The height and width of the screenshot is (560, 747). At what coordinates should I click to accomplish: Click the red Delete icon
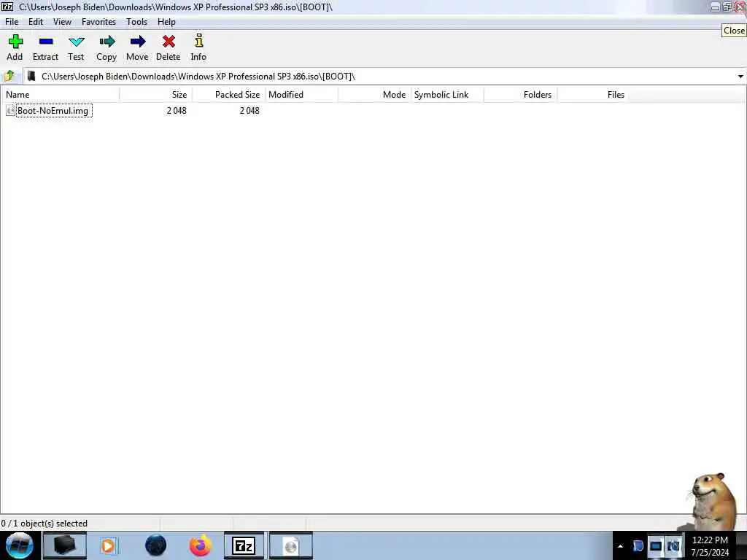click(169, 42)
